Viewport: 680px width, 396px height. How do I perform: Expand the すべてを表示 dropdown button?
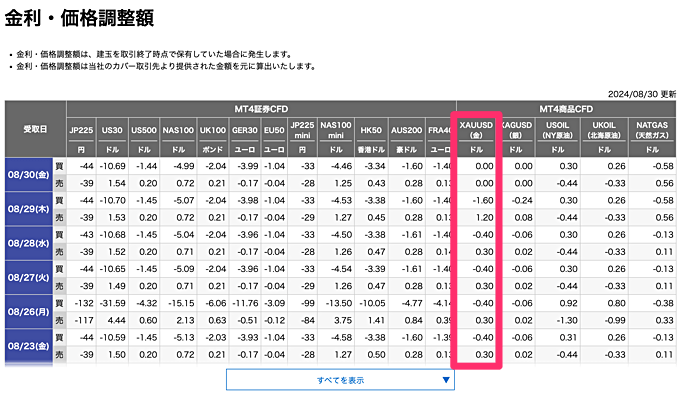(x=340, y=380)
